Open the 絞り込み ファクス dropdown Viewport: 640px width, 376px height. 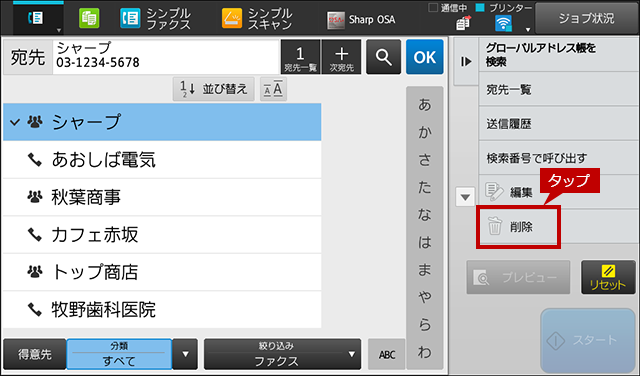[x=282, y=354]
